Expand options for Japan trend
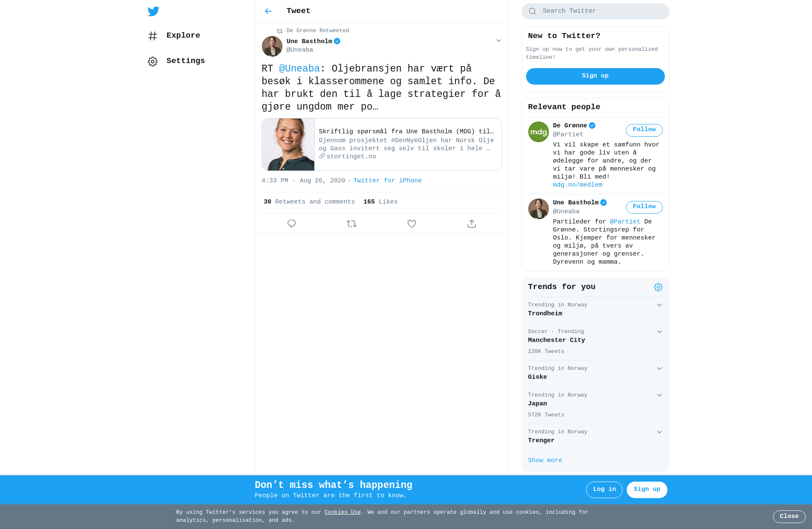812x529 pixels. click(x=659, y=395)
